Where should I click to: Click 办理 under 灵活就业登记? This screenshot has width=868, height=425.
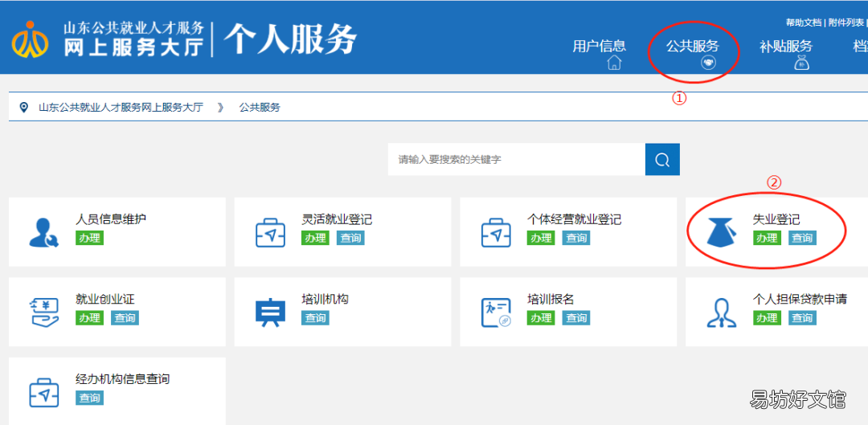coord(316,238)
